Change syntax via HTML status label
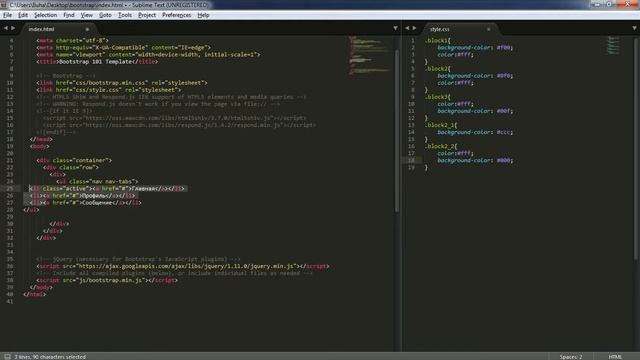 point(615,357)
